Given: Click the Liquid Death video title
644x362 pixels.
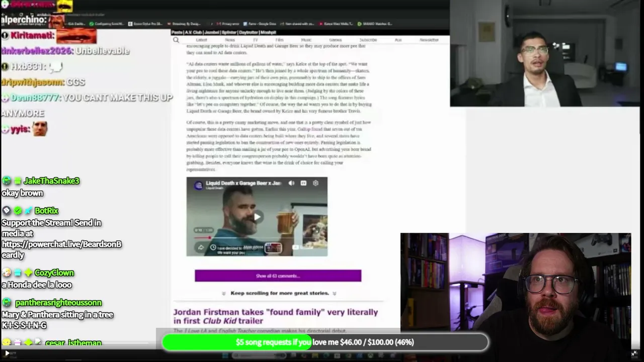Looking at the screenshot, I should click(x=244, y=183).
